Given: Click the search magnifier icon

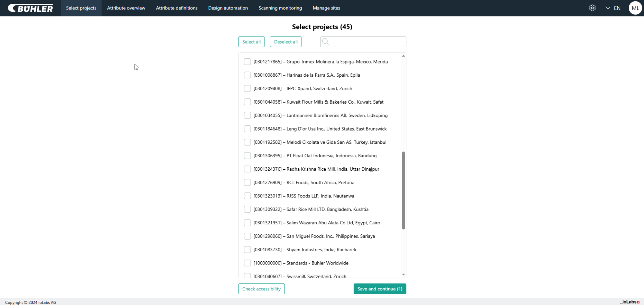Looking at the screenshot, I should [x=325, y=41].
